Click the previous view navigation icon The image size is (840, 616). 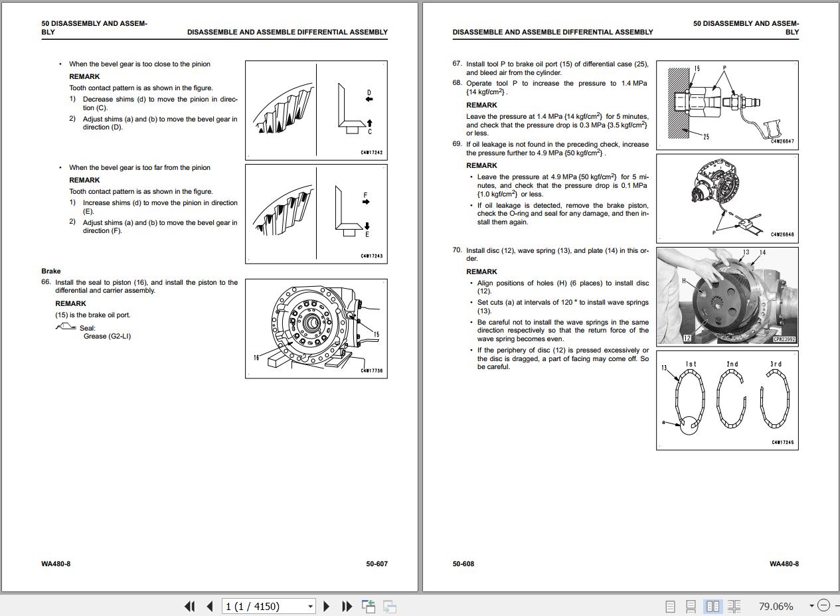369,606
